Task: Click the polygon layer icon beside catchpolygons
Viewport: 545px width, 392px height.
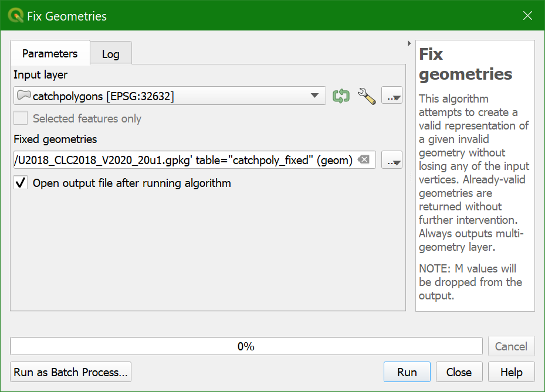Action: click(x=24, y=95)
